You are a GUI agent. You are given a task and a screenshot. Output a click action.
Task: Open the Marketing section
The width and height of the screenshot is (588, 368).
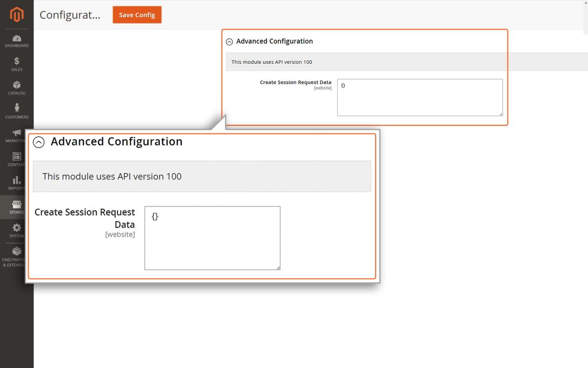[x=16, y=135]
